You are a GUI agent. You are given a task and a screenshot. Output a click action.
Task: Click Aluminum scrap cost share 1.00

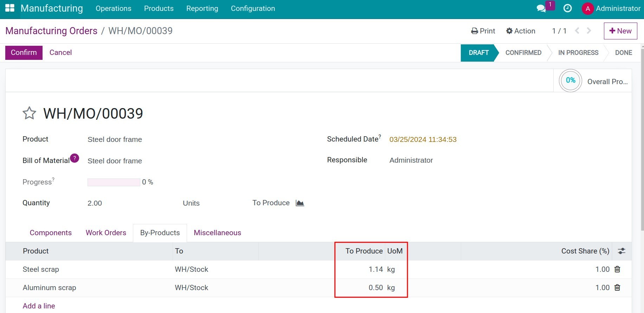603,288
